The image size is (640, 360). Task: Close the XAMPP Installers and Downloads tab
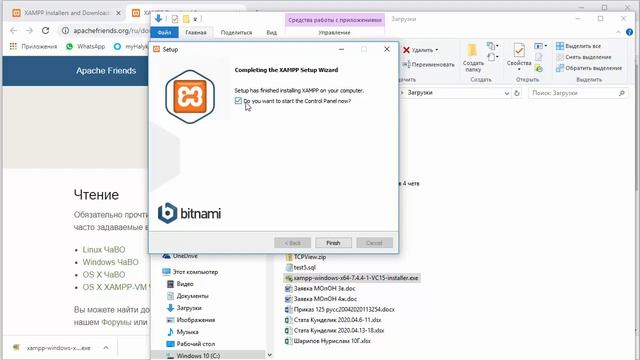click(118, 13)
